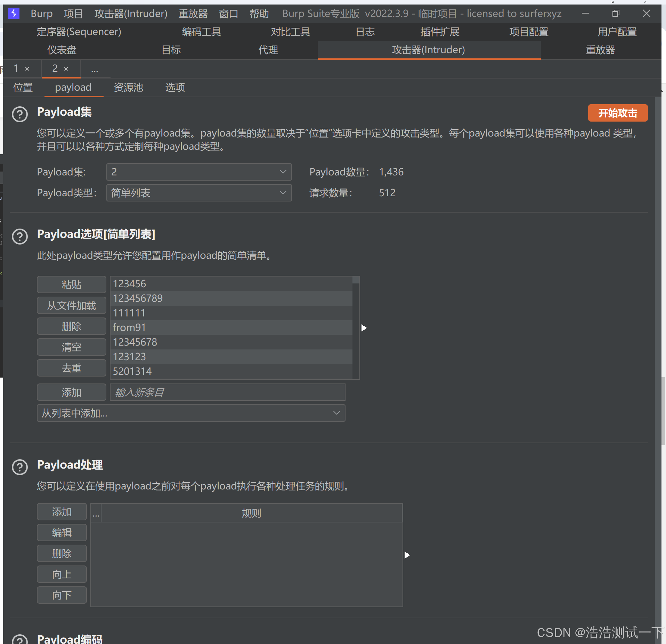Switch to 插件扩展 tab
This screenshot has height=644, width=666.
[440, 32]
